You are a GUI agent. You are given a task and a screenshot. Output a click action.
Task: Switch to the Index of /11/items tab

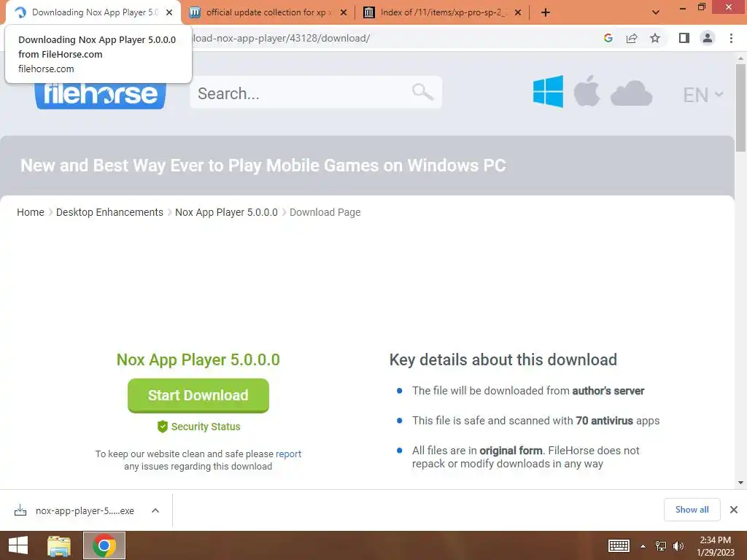coord(442,12)
